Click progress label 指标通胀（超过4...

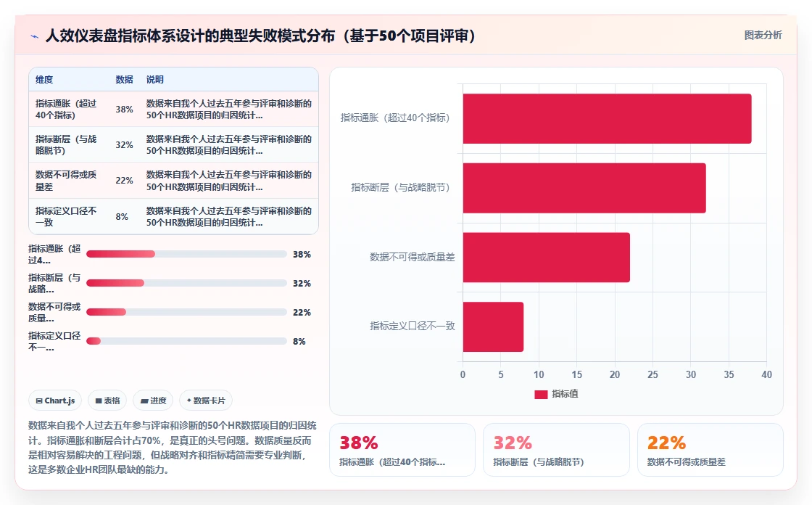click(54, 255)
